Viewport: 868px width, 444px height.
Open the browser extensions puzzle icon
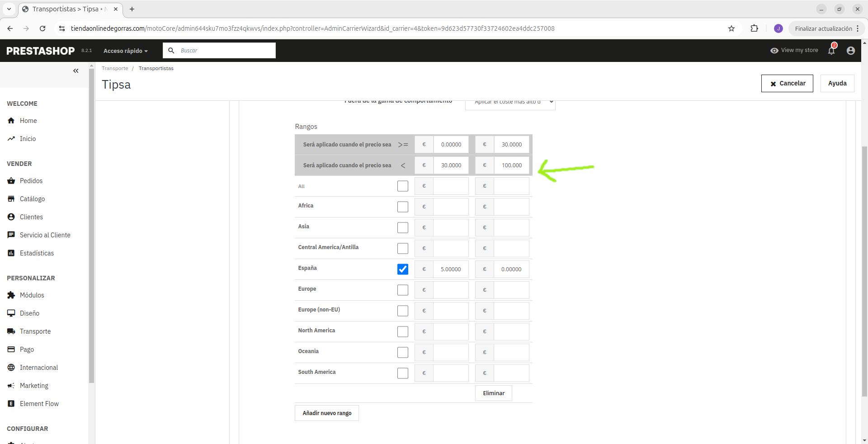754,28
